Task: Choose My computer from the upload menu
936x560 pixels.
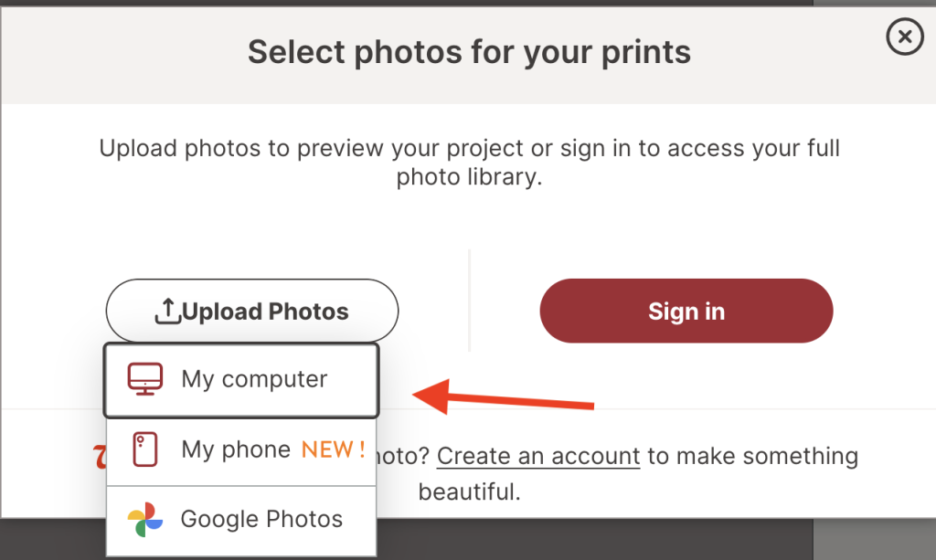Action: click(241, 379)
